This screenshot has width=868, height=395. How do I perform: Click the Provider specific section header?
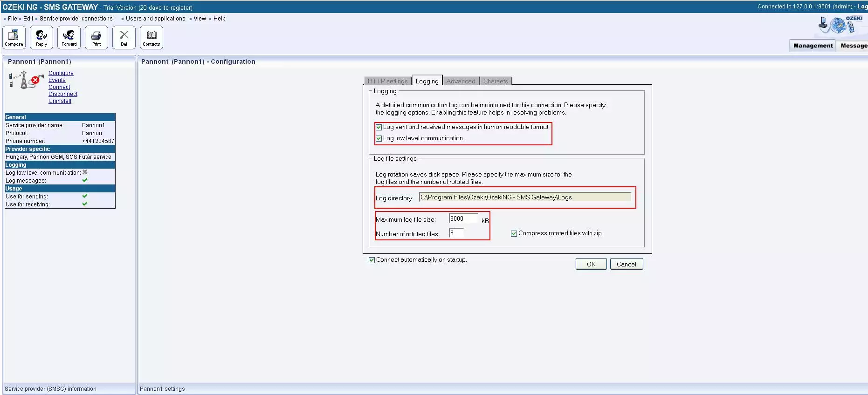point(60,149)
